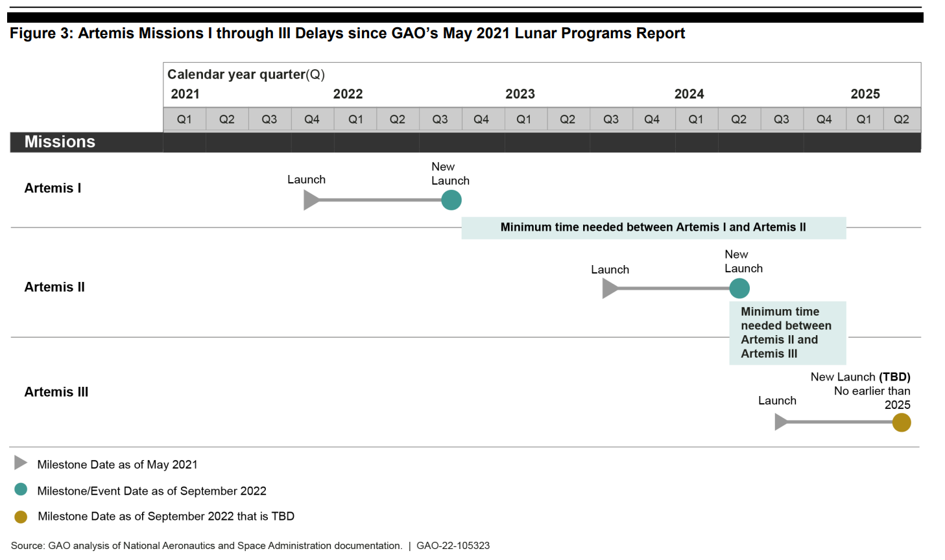Click the Figure 3 title text
Image resolution: width=945 pixels, height=560 pixels.
(x=347, y=34)
